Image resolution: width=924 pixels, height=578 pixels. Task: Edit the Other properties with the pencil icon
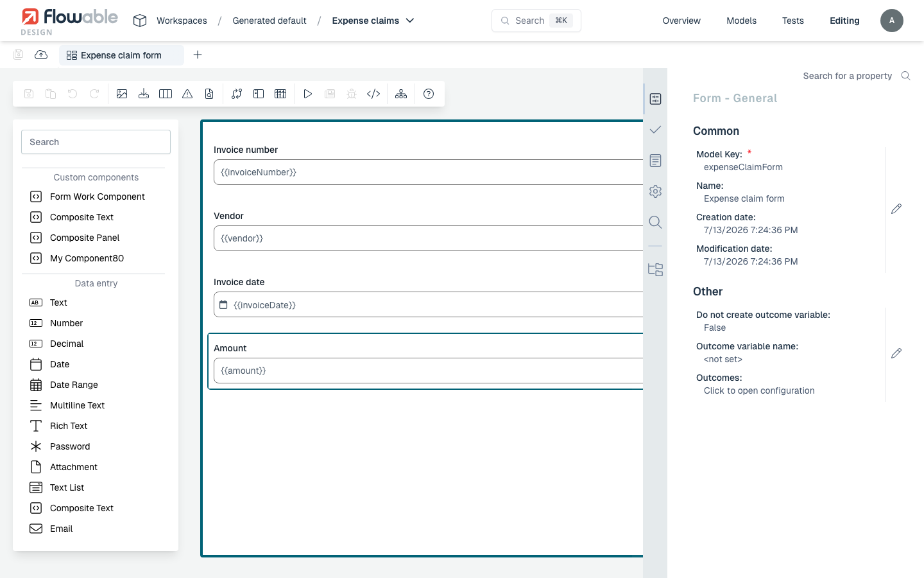click(896, 353)
